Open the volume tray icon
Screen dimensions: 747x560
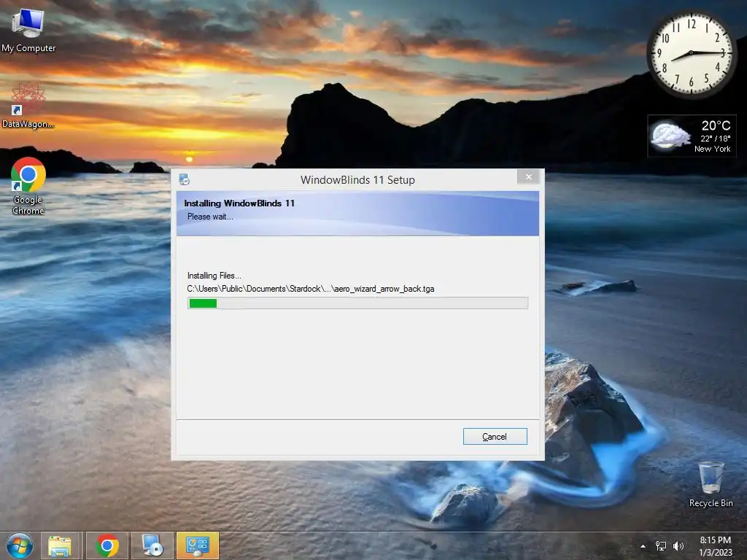(678, 546)
